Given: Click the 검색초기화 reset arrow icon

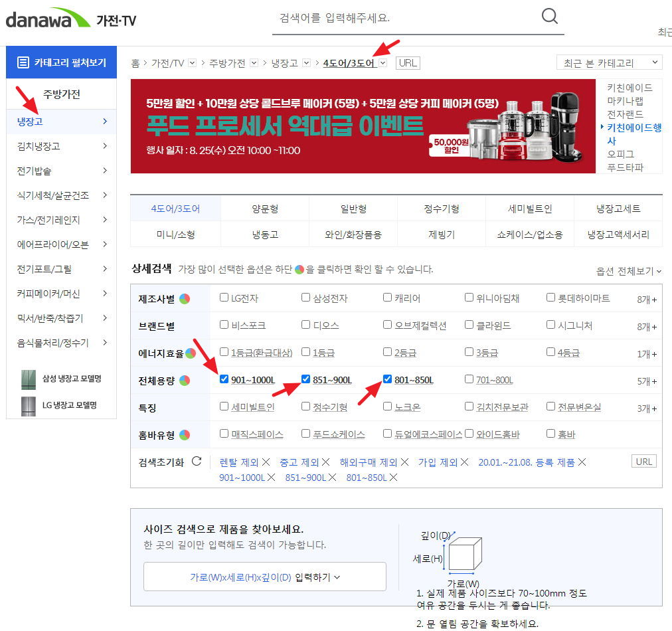Looking at the screenshot, I should point(197,461).
